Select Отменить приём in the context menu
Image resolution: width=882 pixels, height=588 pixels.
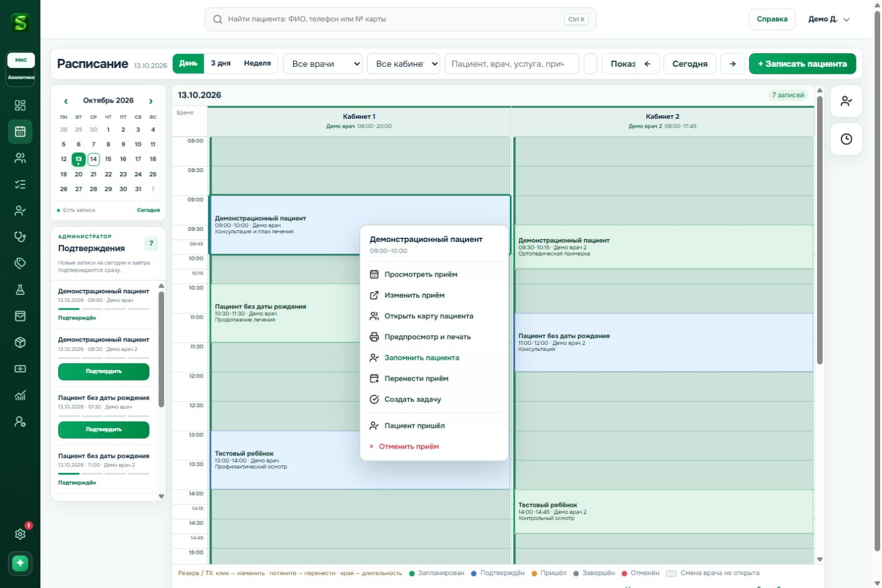[434, 446]
